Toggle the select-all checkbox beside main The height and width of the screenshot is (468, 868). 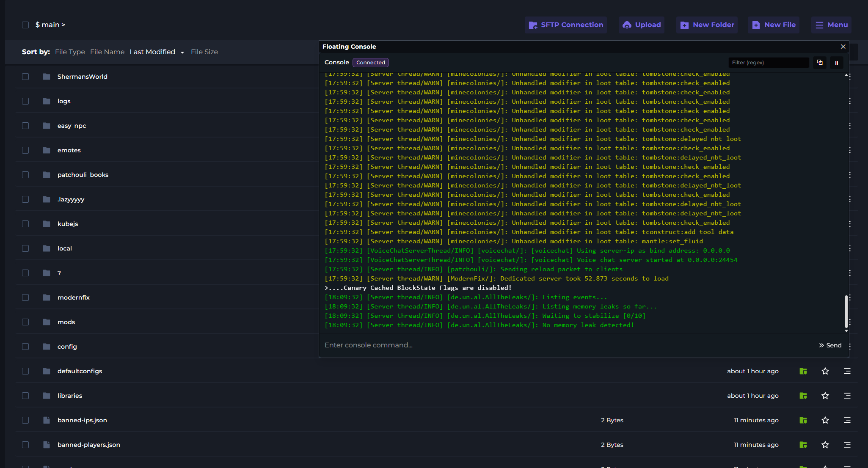click(x=25, y=25)
